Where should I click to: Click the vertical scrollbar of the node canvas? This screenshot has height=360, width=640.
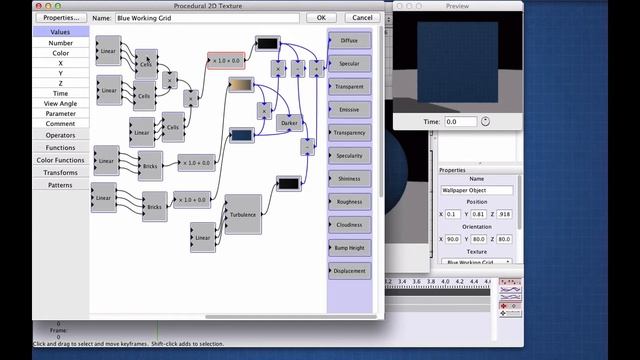[381, 112]
